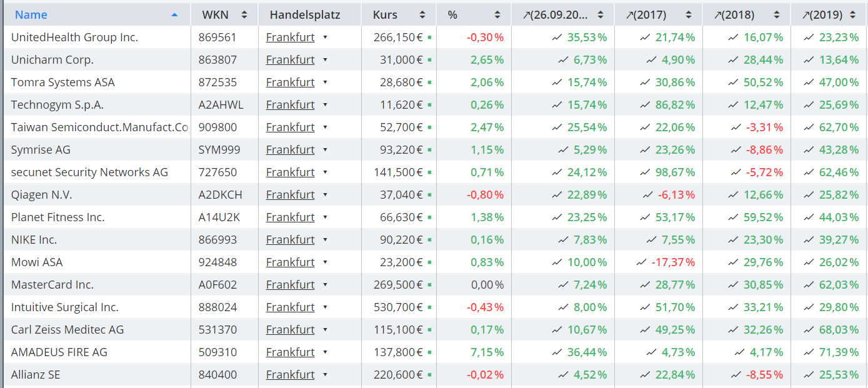868x388 pixels.
Task: Click green square indicator next to MasterCard's price
Action: click(x=430, y=285)
